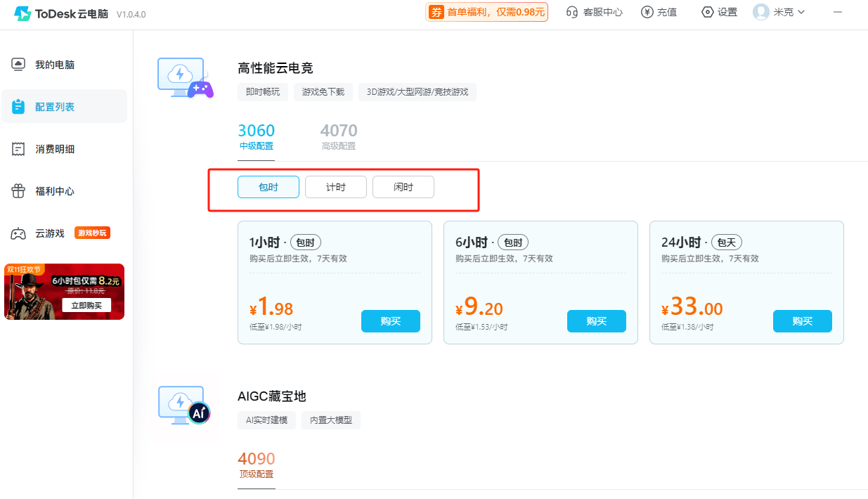Select the 包时 billing mode

(268, 186)
